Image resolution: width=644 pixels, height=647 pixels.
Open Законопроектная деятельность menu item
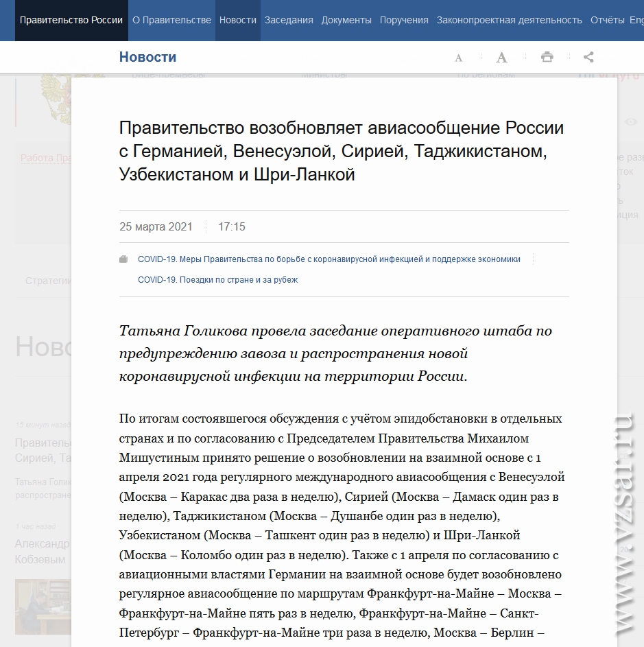pyautogui.click(x=510, y=20)
